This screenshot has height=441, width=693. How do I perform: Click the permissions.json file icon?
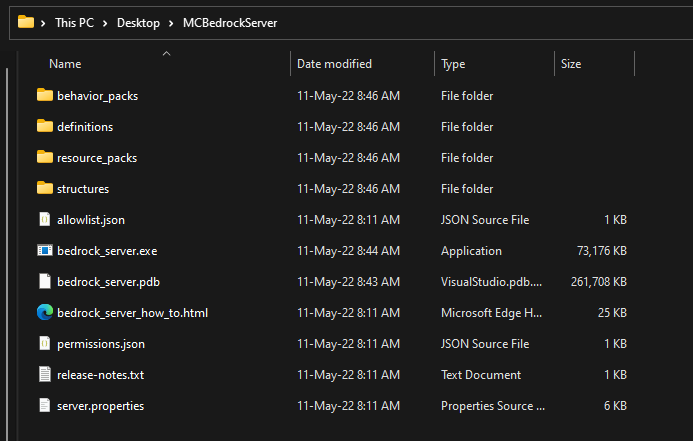point(45,343)
